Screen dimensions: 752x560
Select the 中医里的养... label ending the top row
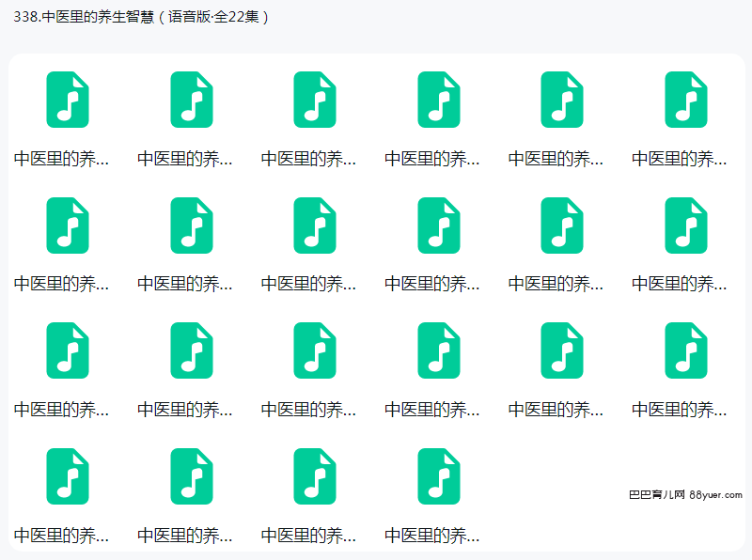tap(680, 159)
